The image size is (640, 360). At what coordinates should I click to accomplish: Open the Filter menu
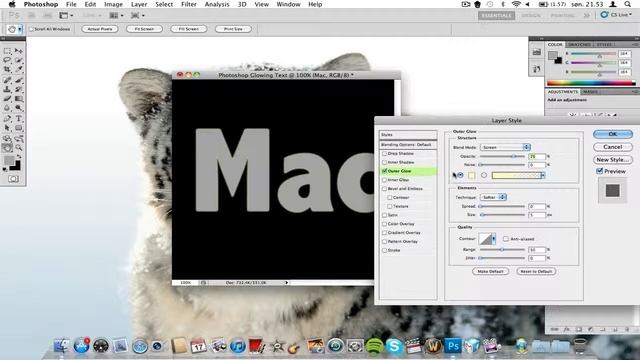coord(189,4)
